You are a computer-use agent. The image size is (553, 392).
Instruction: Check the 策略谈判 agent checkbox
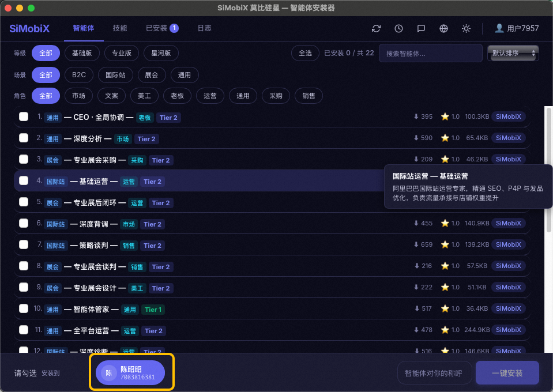(24, 244)
